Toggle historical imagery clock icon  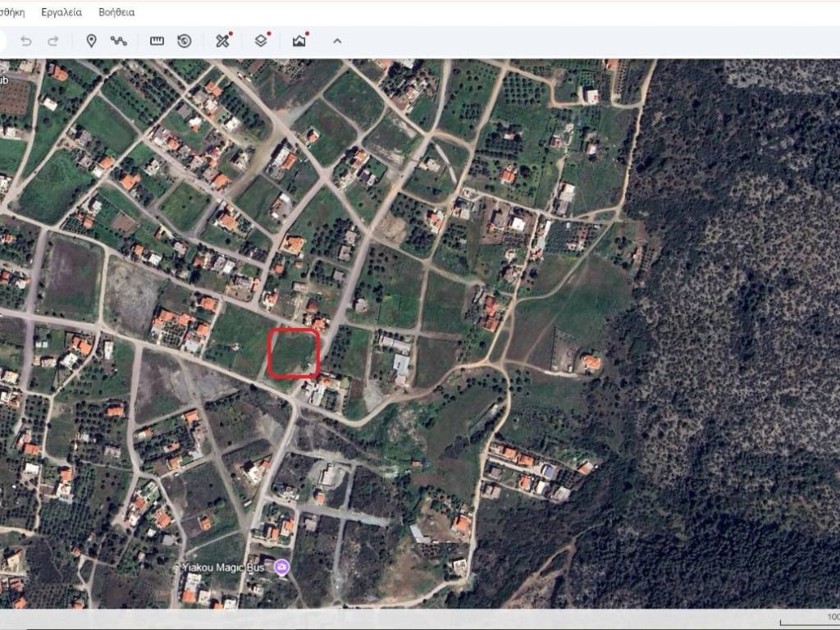pyautogui.click(x=185, y=41)
